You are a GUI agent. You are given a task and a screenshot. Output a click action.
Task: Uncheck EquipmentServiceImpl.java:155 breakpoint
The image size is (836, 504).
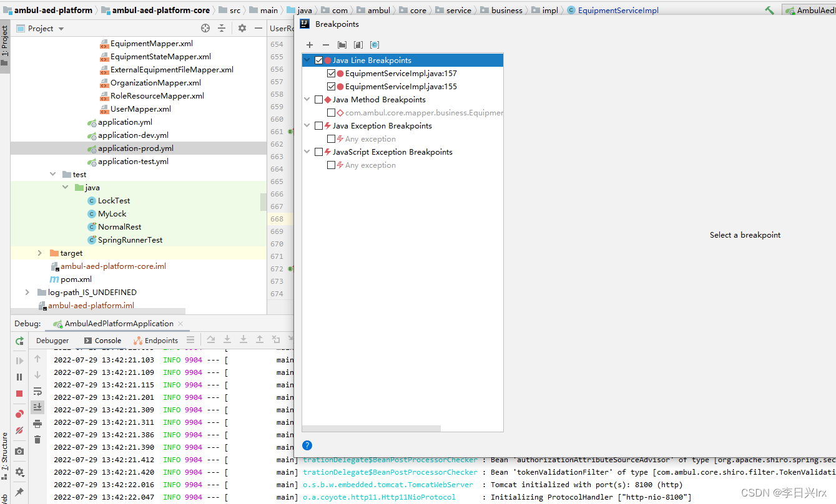pos(332,87)
